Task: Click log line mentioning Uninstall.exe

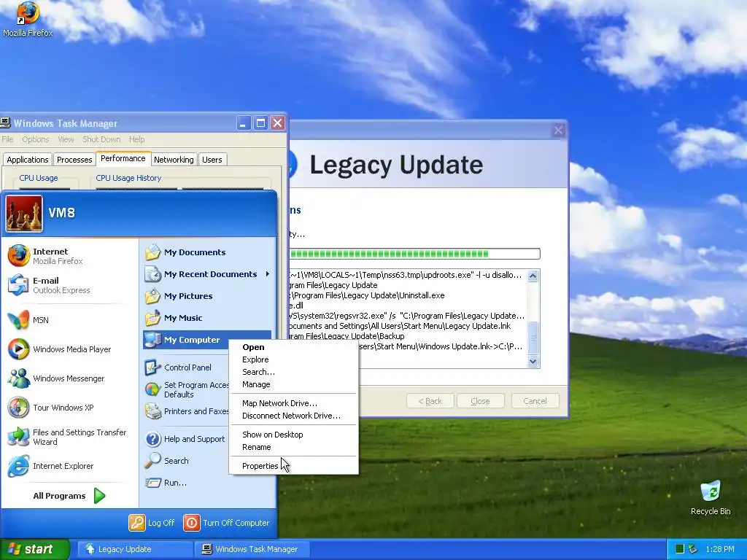Action: point(367,295)
